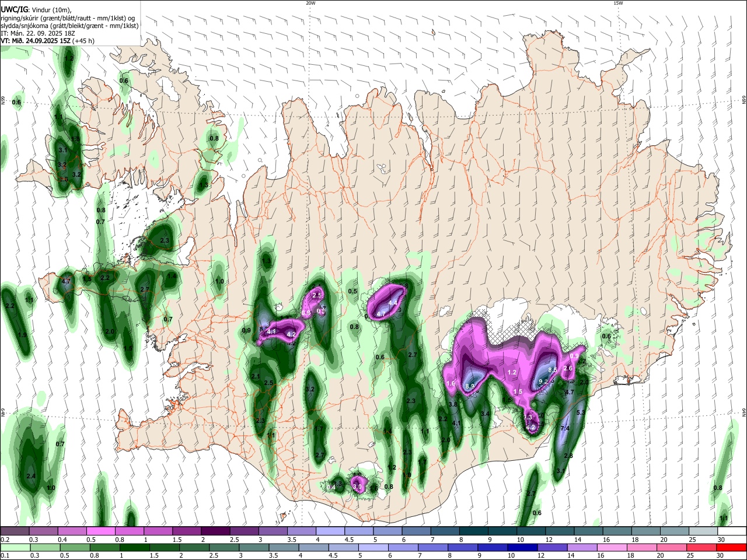Click the '8.5' precipitation value on the map
The image size is (747, 560).
tap(553, 370)
